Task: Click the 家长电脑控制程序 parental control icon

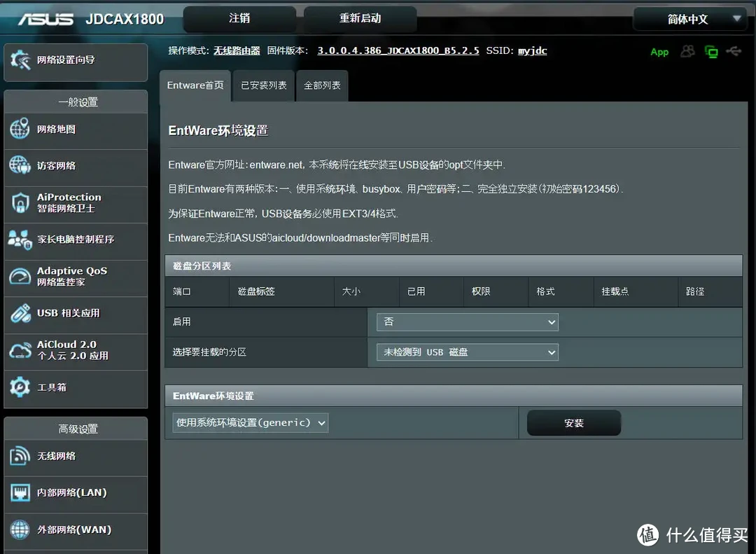Action: (x=20, y=240)
